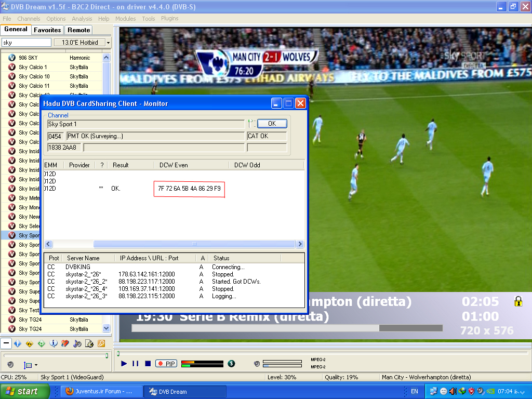Click the yellow diamond icon in channel toolbar
532x399 pixels.
tap(30, 344)
